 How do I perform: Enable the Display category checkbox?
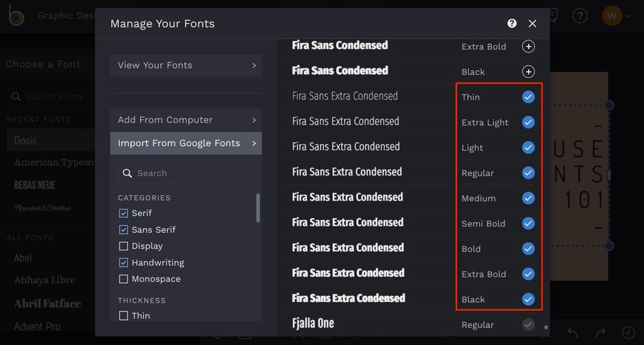123,246
